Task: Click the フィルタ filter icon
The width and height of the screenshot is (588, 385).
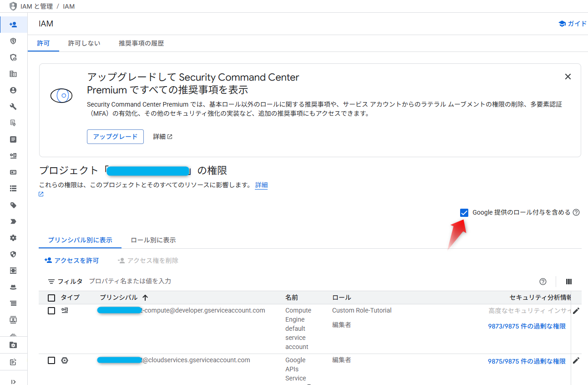Action: 51,282
